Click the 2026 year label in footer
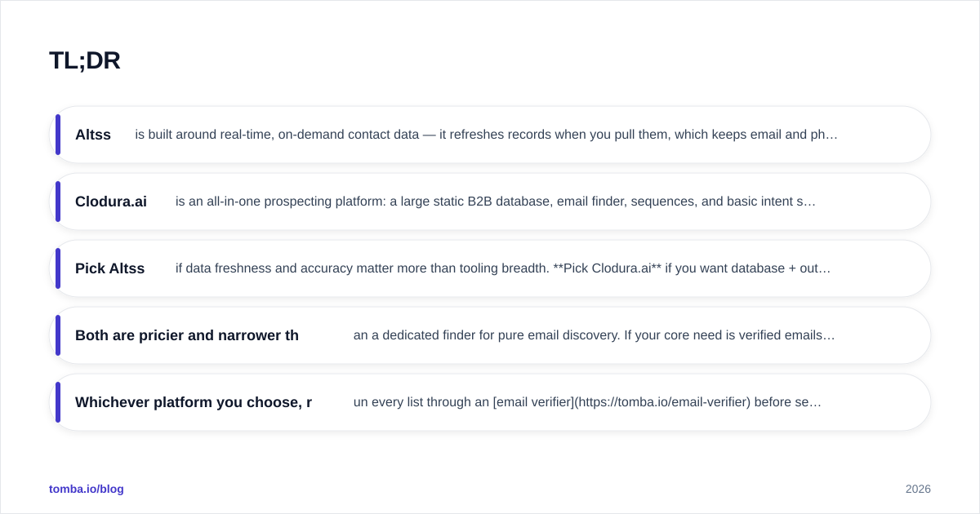Image resolution: width=980 pixels, height=514 pixels. click(x=918, y=489)
